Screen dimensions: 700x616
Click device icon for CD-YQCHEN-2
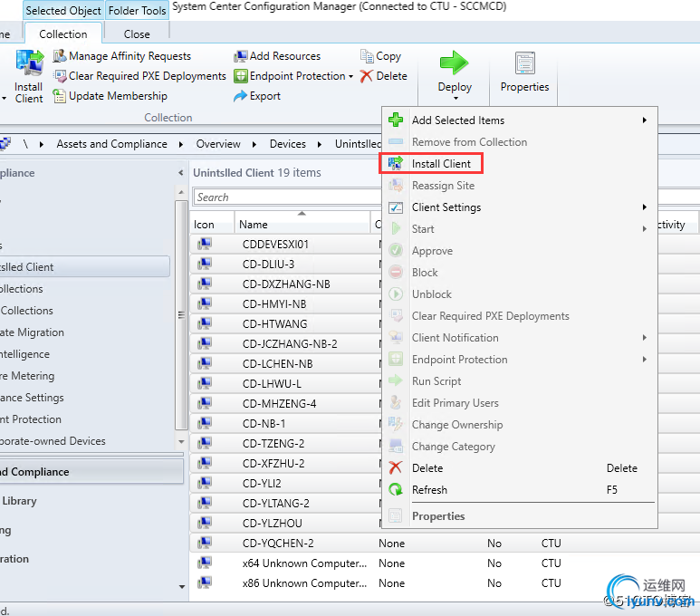click(x=205, y=543)
